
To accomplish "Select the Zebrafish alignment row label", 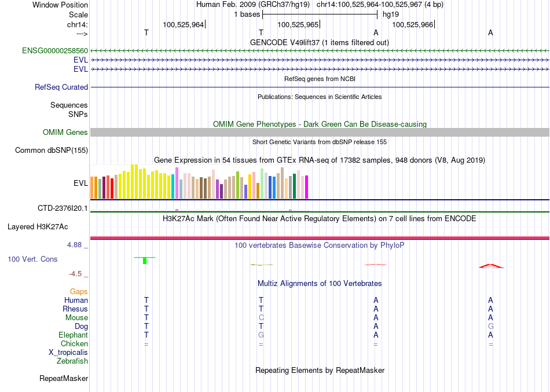I will point(72,361).
